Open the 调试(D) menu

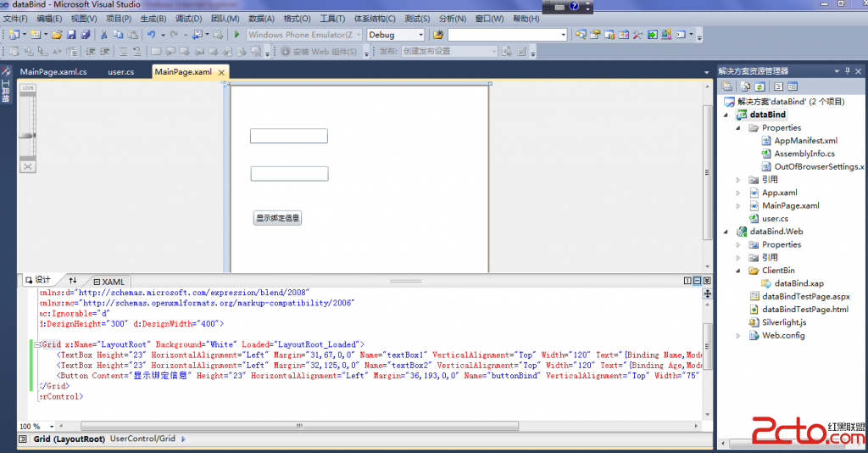click(x=189, y=19)
